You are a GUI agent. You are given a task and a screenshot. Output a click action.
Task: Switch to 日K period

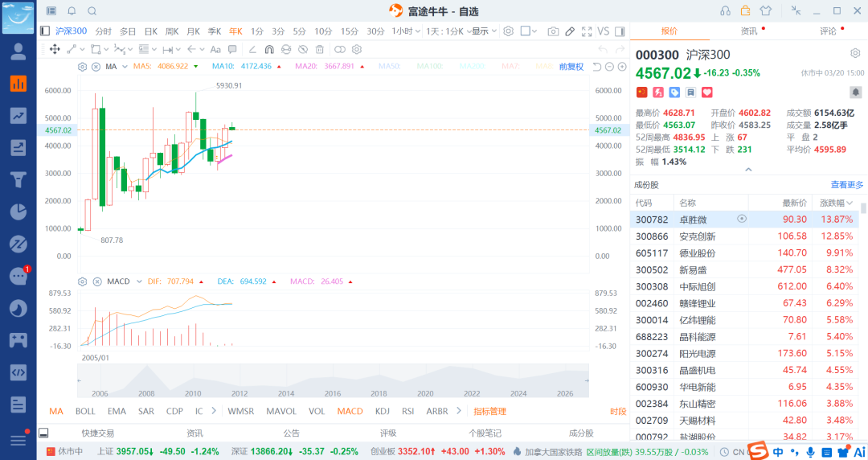point(150,31)
